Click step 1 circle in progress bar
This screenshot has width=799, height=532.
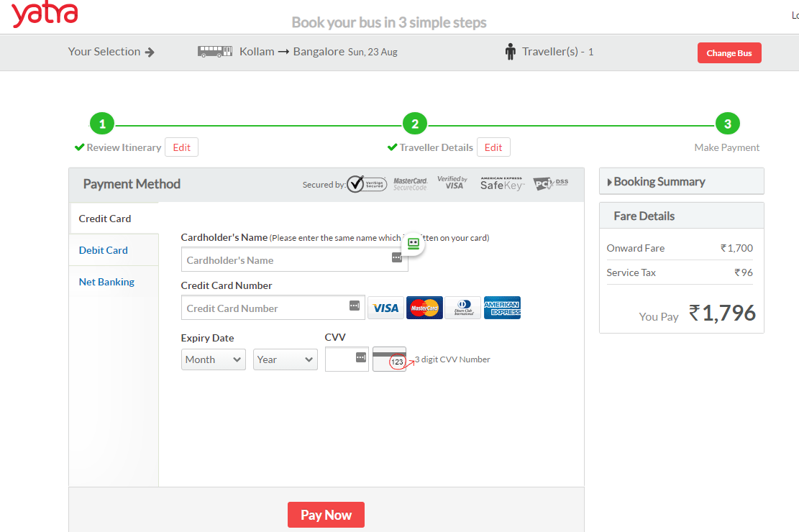point(102,124)
